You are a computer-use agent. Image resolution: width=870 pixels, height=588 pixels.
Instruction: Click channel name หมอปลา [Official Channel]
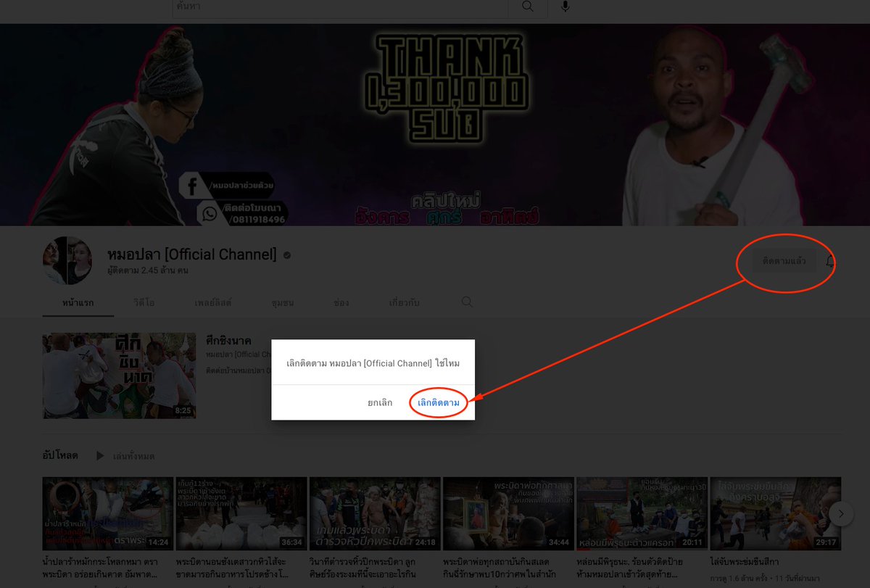(x=192, y=254)
